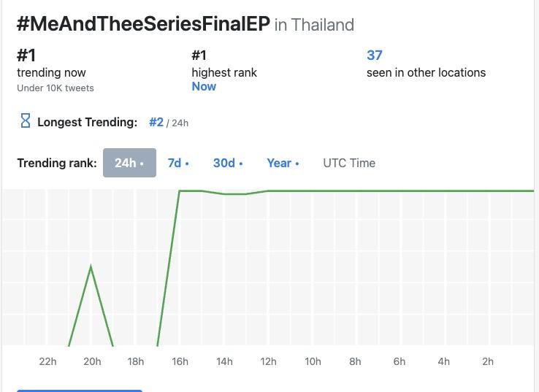Click the #MeAndTheeSeriesFinalEP hashtag title
This screenshot has width=539, height=392.
(143, 23)
